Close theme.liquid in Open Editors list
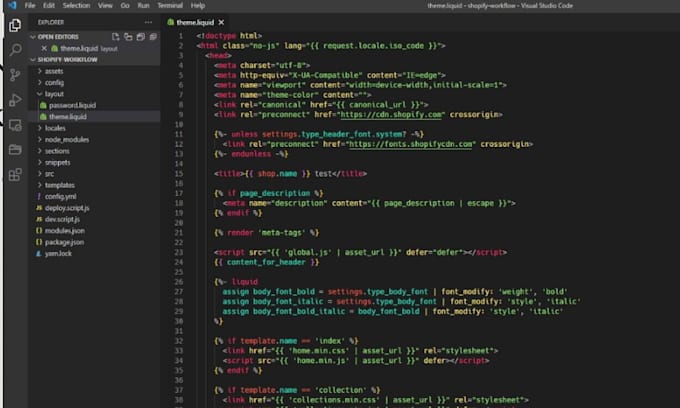The width and height of the screenshot is (680, 408). 44,49
